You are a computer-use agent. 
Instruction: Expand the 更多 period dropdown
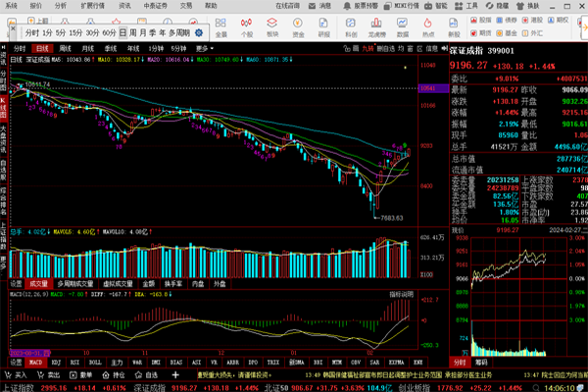(x=205, y=48)
